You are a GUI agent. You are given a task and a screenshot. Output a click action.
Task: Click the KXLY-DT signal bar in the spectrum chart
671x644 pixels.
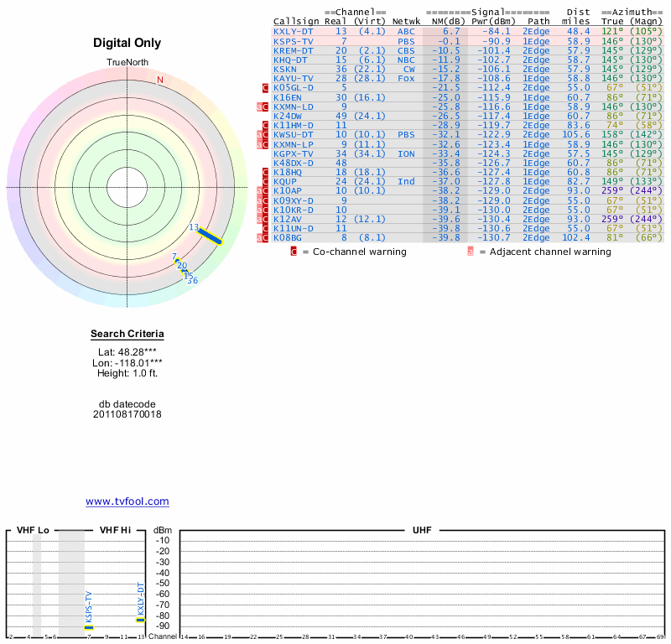tap(141, 621)
